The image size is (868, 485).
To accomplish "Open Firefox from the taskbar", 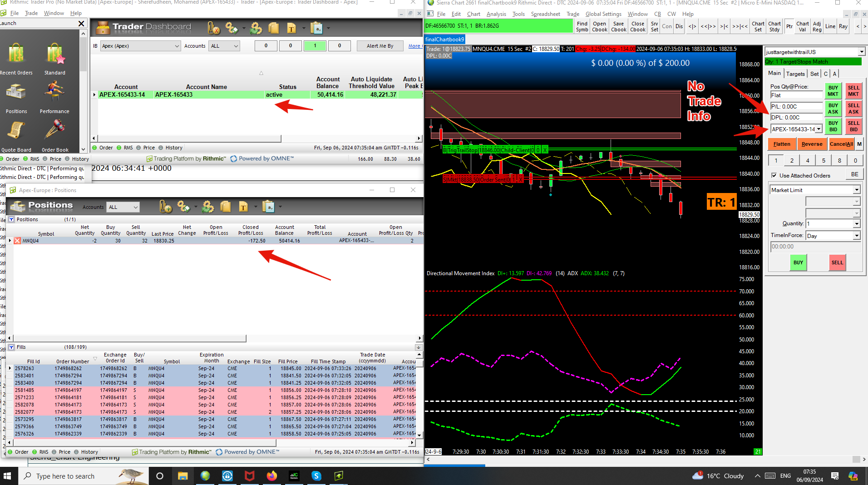I will pyautogui.click(x=271, y=476).
